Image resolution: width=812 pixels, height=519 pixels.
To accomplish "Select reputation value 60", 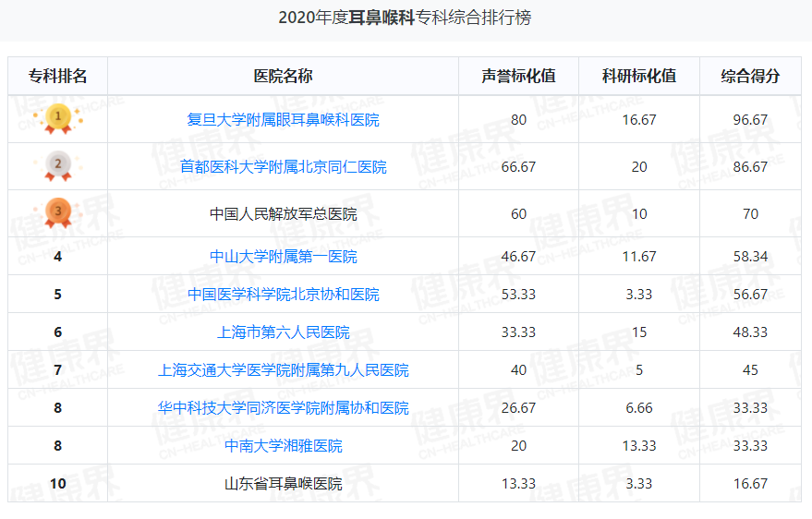I will pyautogui.click(x=518, y=213).
